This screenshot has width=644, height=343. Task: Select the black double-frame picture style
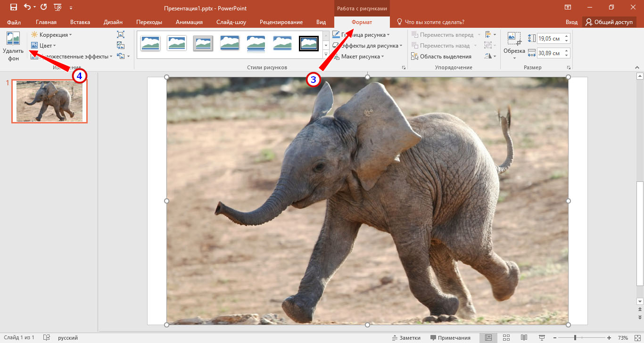click(x=309, y=43)
